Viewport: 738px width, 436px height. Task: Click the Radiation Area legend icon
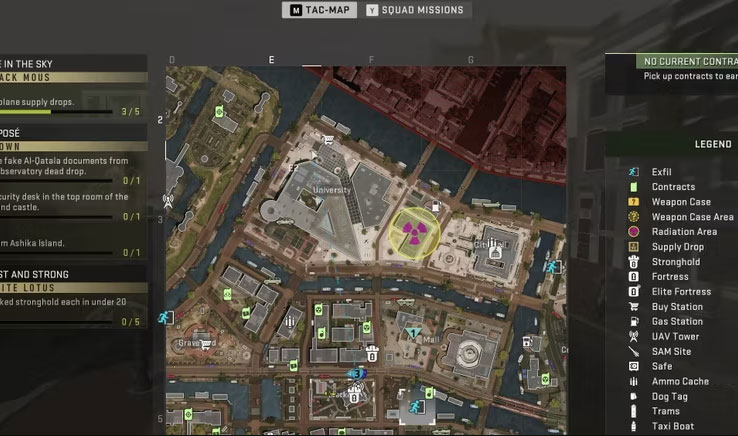(x=634, y=232)
